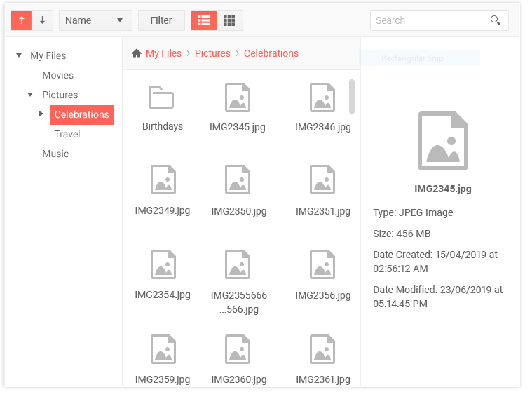Click the large preview image thumbnail
Screen dimensions: 529x396
coord(443,141)
